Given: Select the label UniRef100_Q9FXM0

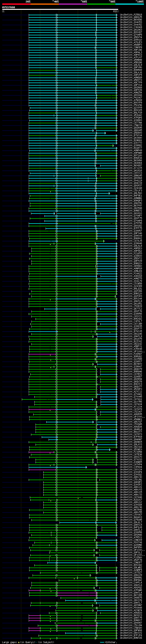Looking at the screenshot, I should coord(131,67).
